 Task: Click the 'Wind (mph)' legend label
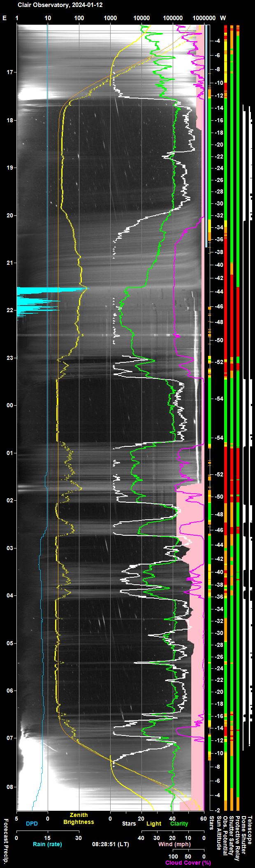tap(174, 844)
